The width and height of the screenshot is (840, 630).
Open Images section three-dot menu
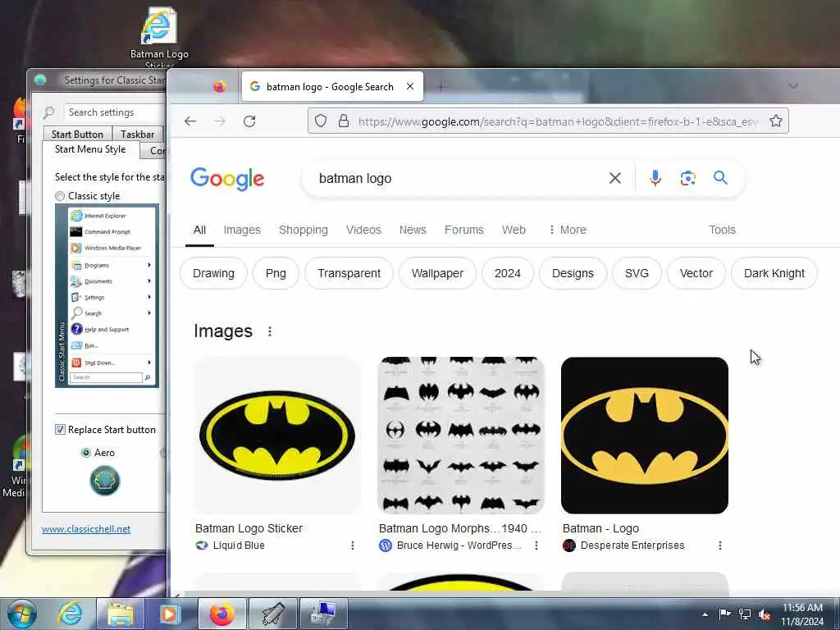269,331
